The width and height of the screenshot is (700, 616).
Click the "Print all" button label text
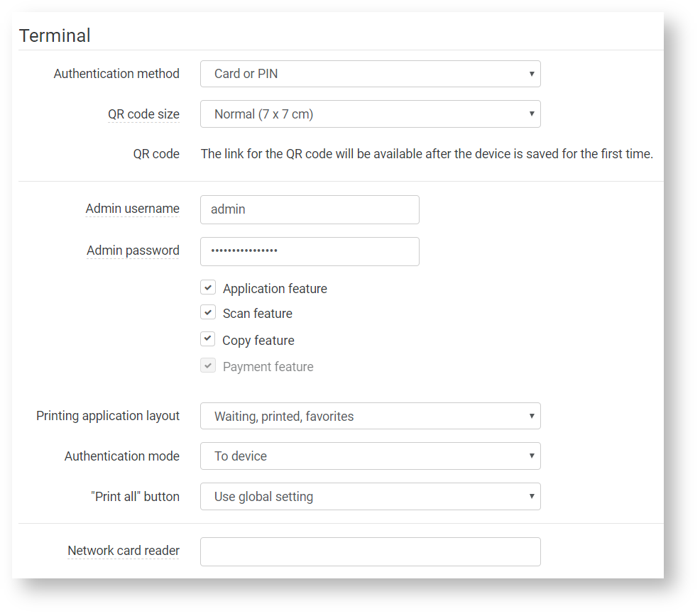[135, 497]
